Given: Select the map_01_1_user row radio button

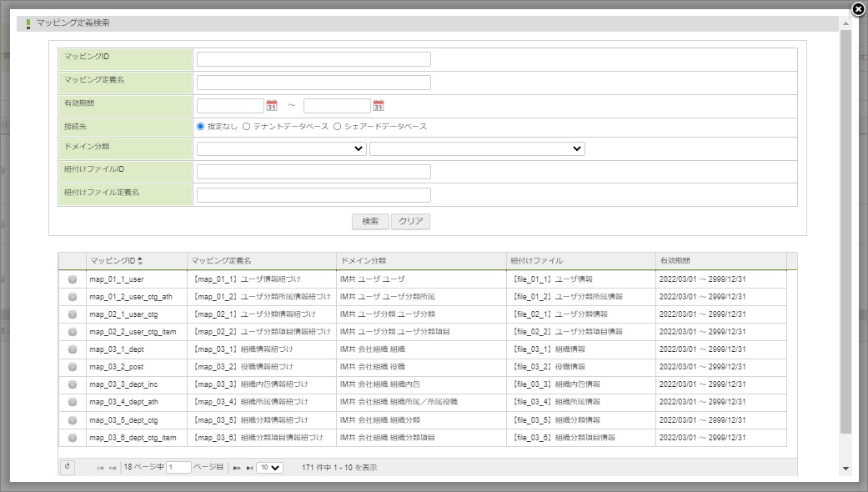Looking at the screenshot, I should pos(73,279).
